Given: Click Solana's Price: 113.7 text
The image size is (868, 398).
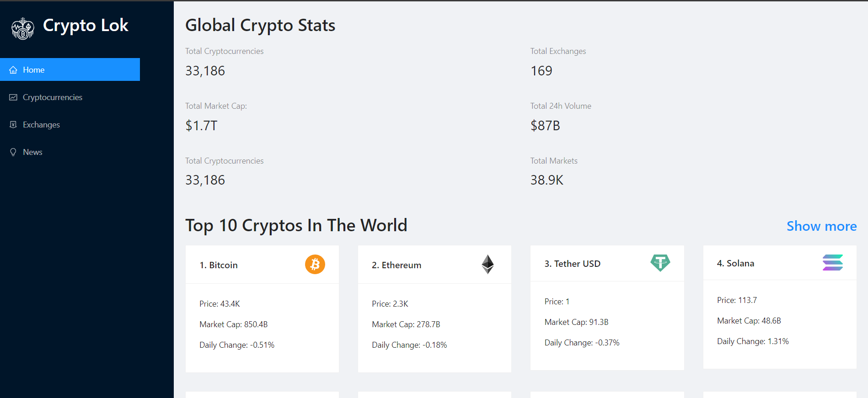Looking at the screenshot, I should pyautogui.click(x=737, y=300).
